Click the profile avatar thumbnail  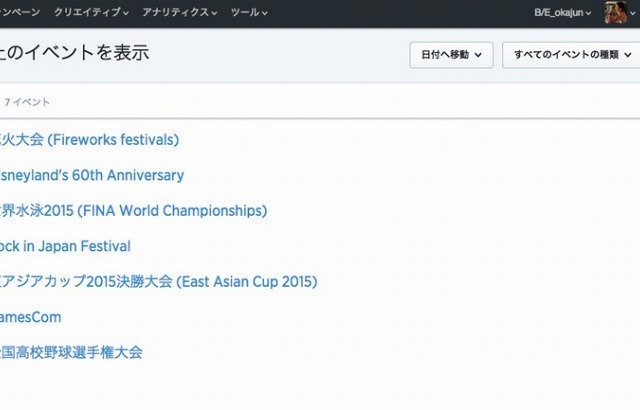click(x=616, y=12)
